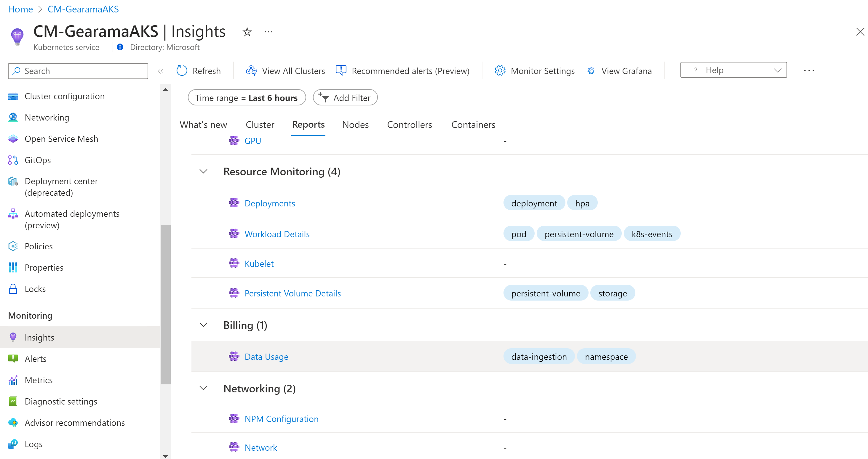Open the ellipsis menu beside the page title
868x459 pixels.
[268, 32]
